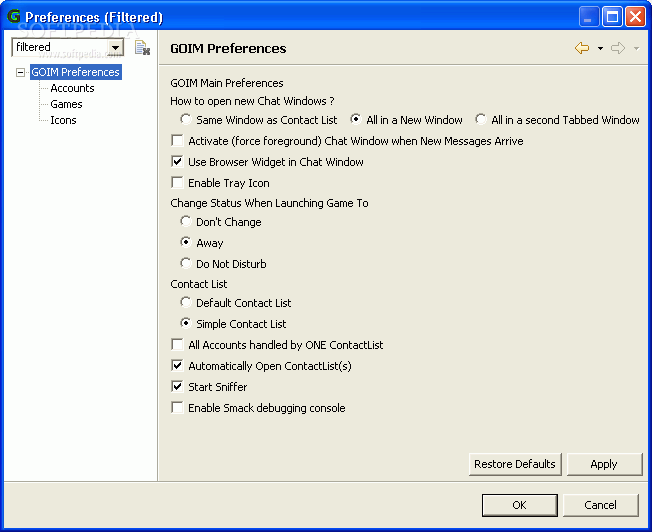652x532 pixels.
Task: Open the Accounts preferences page
Action: click(72, 88)
